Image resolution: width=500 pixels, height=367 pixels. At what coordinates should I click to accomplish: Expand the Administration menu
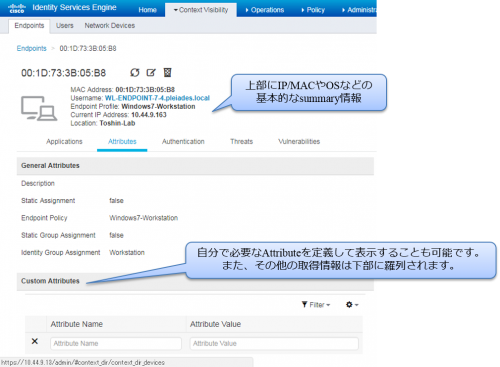[x=359, y=10]
